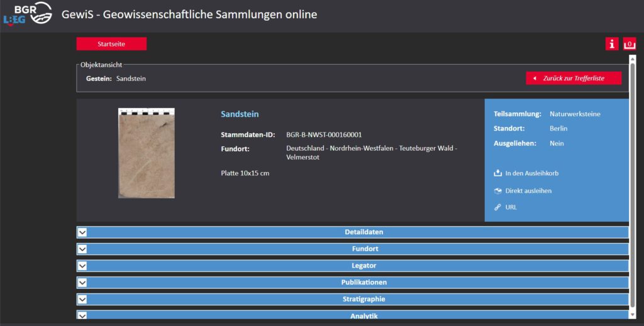Click the blue Sandstein title
Viewport: 644px width, 326px height.
pos(240,114)
